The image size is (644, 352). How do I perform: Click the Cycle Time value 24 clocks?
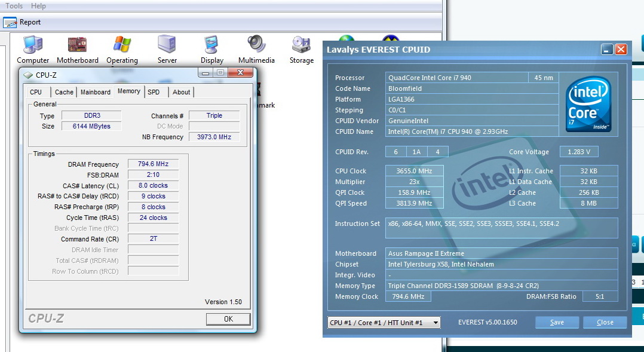[153, 218]
